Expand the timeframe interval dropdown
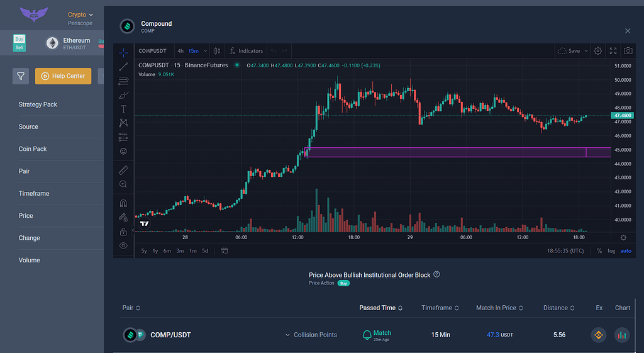Image resolution: width=644 pixels, height=353 pixels. pyautogui.click(x=206, y=51)
